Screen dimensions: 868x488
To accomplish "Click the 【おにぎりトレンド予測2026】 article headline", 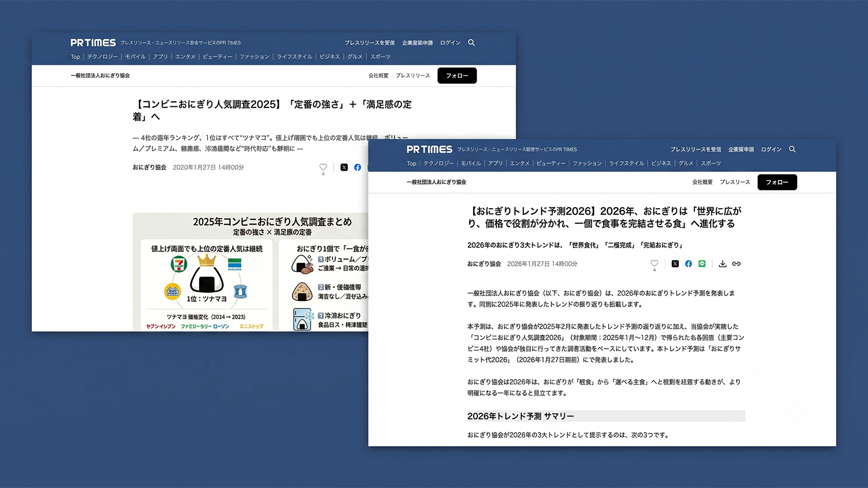I will coord(604,217).
